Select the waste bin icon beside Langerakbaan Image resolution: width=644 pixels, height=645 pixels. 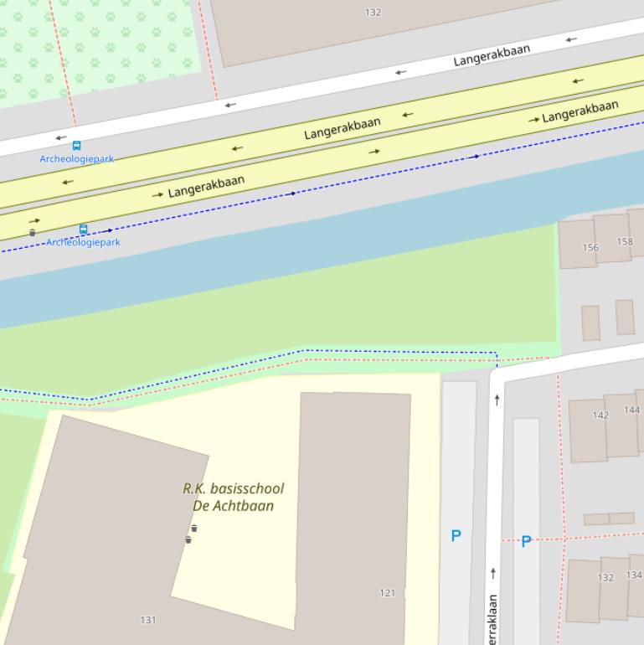coord(33,233)
